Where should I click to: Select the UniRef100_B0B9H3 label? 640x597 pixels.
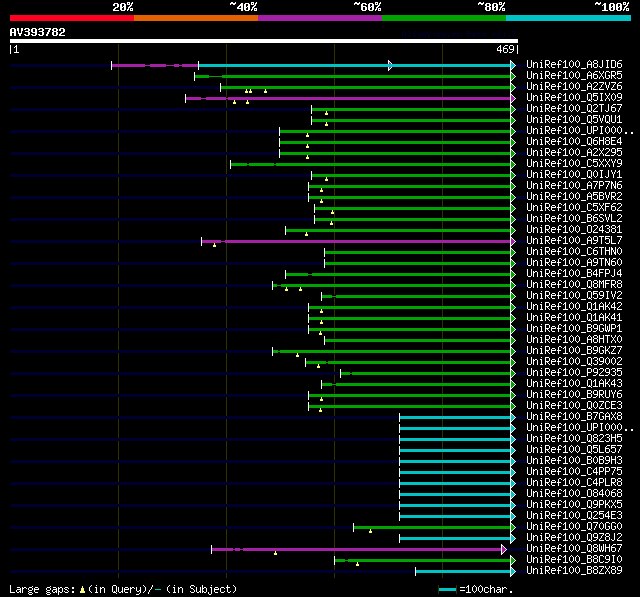(x=574, y=461)
